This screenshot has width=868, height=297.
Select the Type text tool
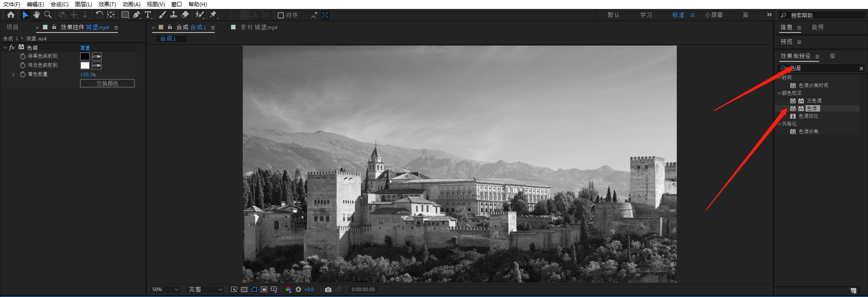148,15
